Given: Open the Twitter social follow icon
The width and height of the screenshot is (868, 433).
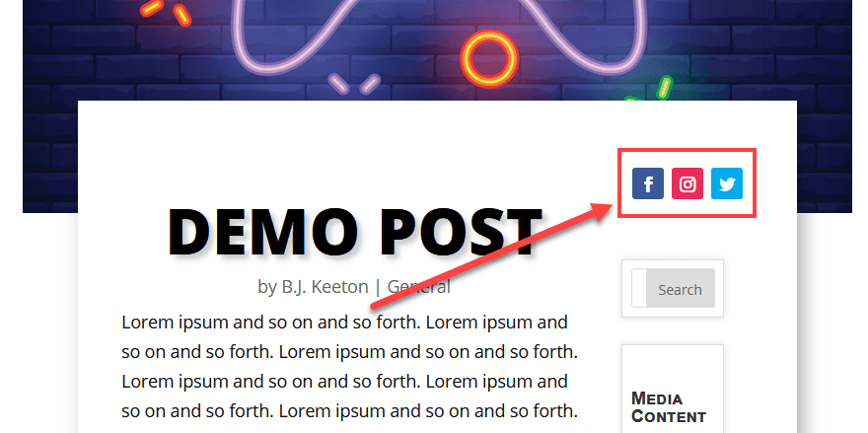Looking at the screenshot, I should pyautogui.click(x=726, y=183).
